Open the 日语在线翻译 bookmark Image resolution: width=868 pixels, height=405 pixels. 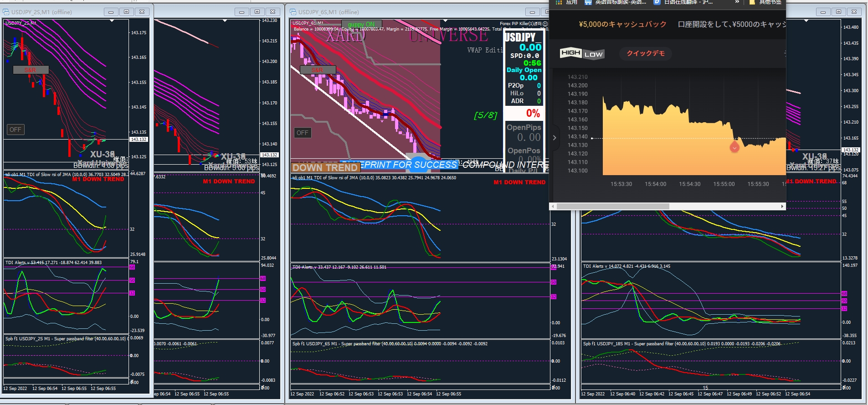(683, 2)
